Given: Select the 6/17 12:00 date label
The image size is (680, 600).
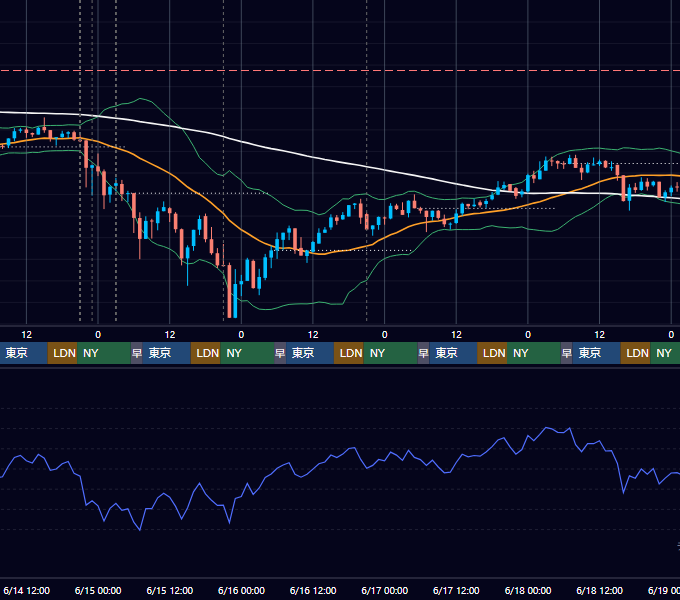Looking at the screenshot, I should pyautogui.click(x=456, y=590).
